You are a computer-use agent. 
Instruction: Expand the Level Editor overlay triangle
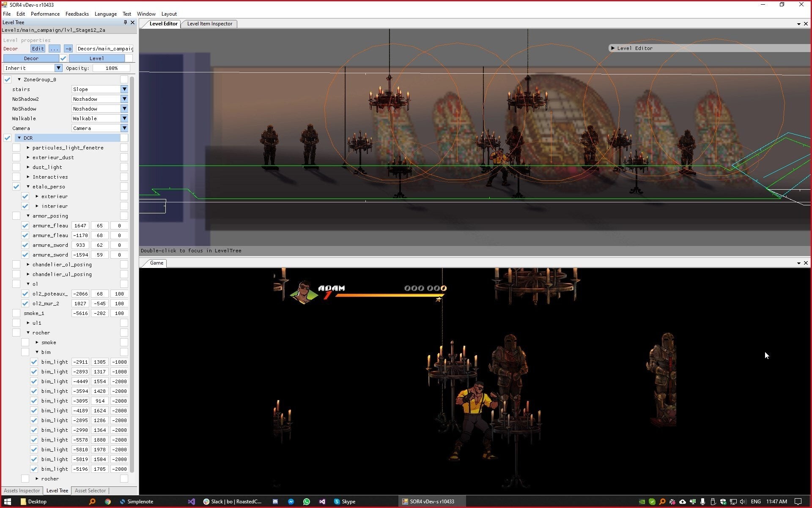click(x=612, y=48)
